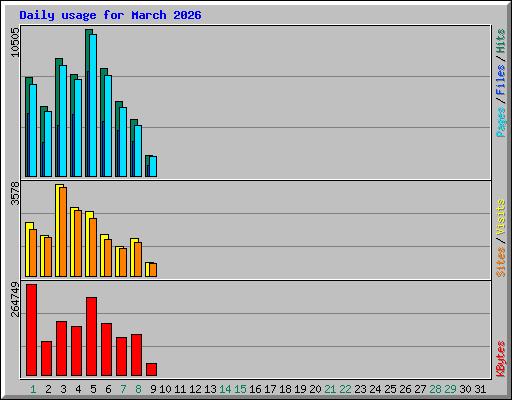Click the red KBytes bar for day 7
Viewport: 512px width, 400px height.
point(122,357)
